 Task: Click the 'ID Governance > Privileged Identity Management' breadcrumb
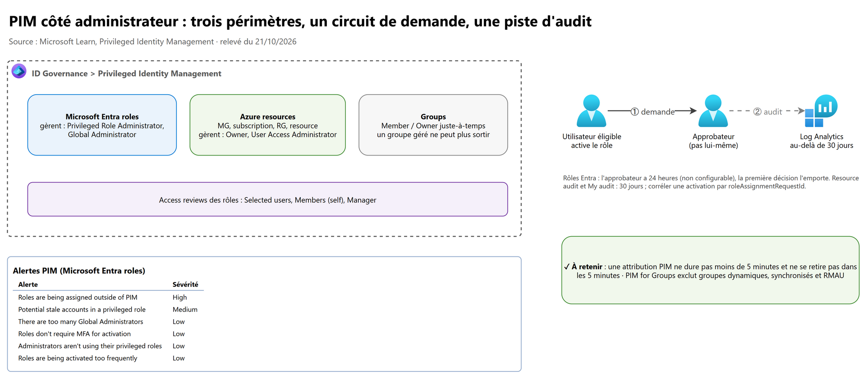pos(126,73)
